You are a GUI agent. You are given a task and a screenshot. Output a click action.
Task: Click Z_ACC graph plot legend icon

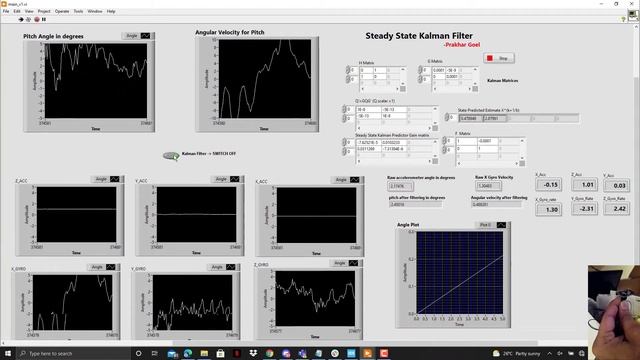(x=115, y=179)
